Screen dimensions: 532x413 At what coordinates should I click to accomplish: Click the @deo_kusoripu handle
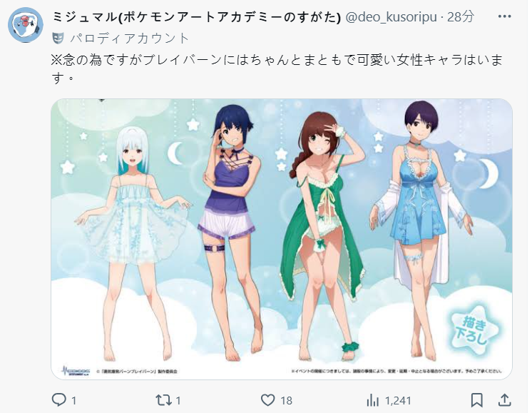[x=391, y=17]
